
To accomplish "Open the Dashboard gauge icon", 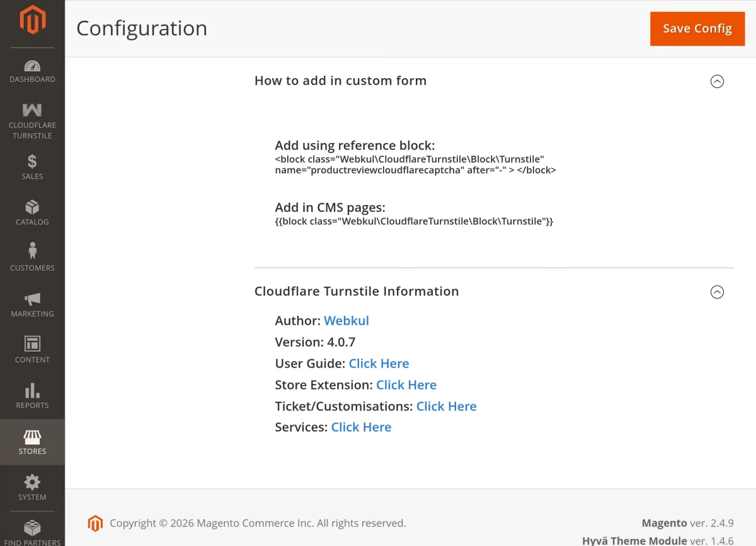I will click(x=32, y=66).
